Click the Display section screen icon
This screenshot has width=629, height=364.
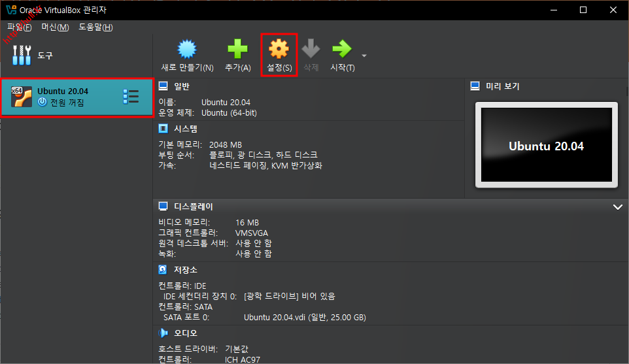click(x=163, y=207)
